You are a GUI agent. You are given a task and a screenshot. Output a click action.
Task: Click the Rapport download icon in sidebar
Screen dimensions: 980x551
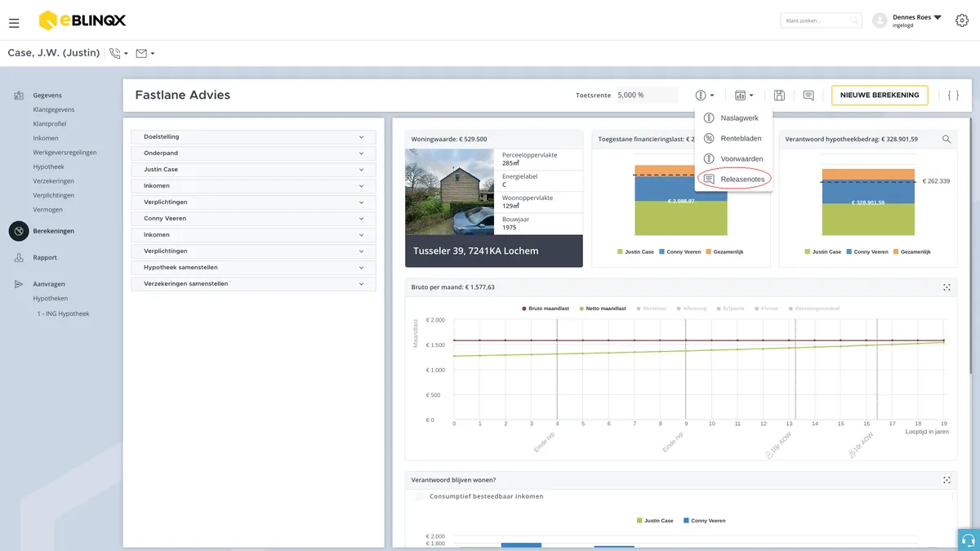19,258
